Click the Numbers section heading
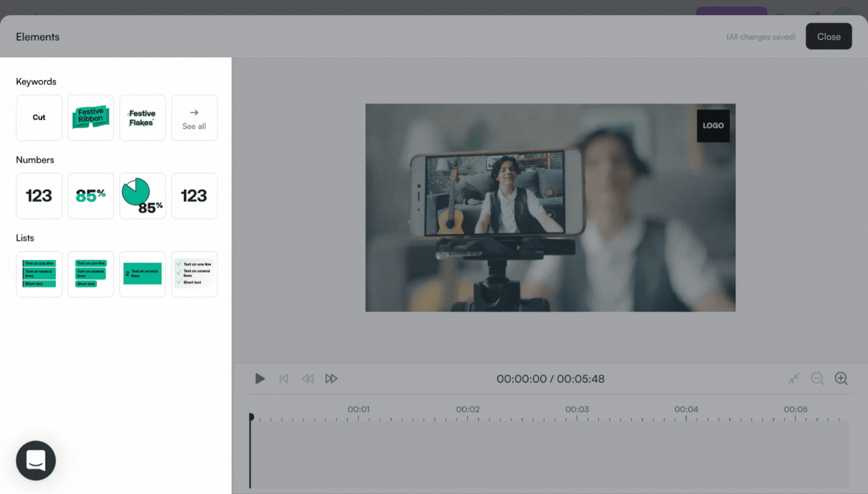868x494 pixels. 35,160
